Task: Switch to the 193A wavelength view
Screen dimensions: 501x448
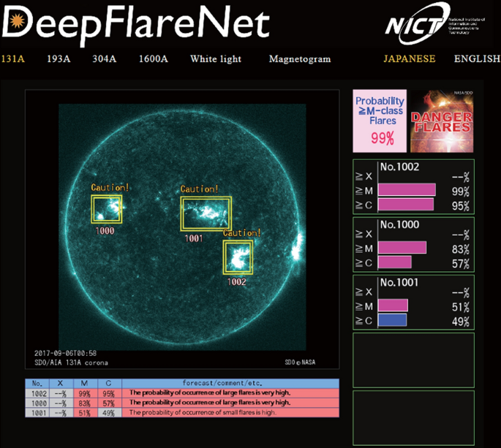Action: (59, 59)
